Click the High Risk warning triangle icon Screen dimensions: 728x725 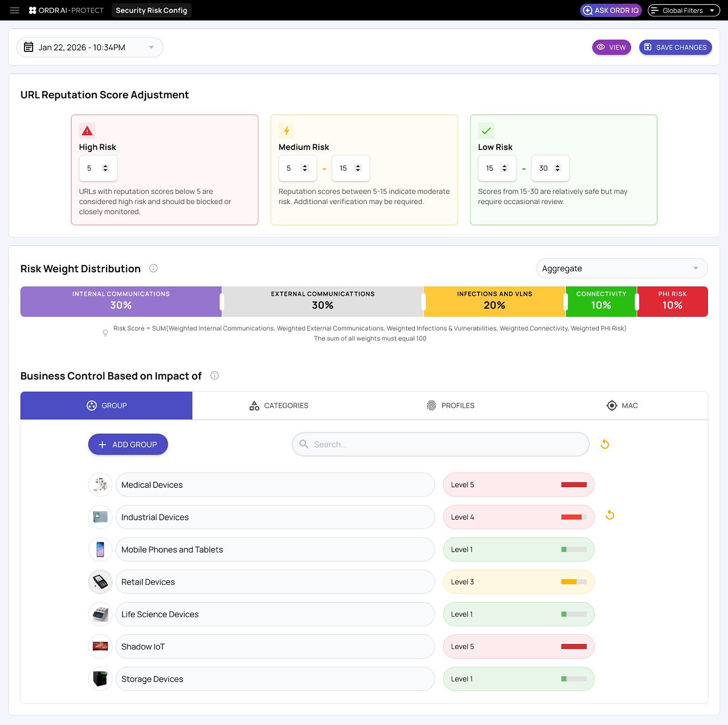87,131
